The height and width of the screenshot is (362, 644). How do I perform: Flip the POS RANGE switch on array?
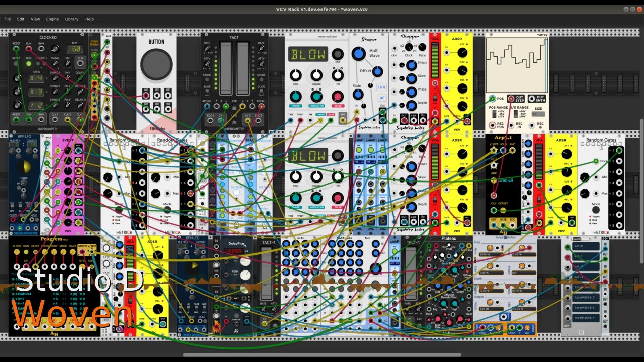click(x=494, y=114)
